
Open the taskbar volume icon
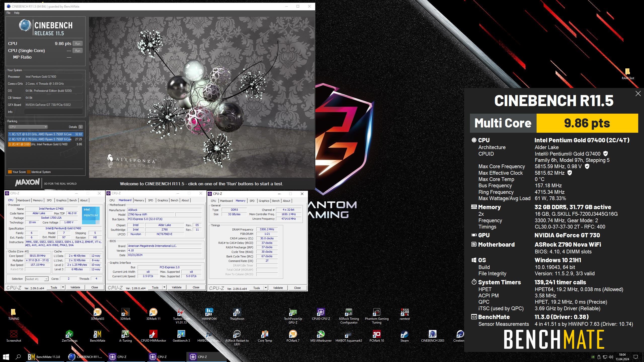click(611, 357)
